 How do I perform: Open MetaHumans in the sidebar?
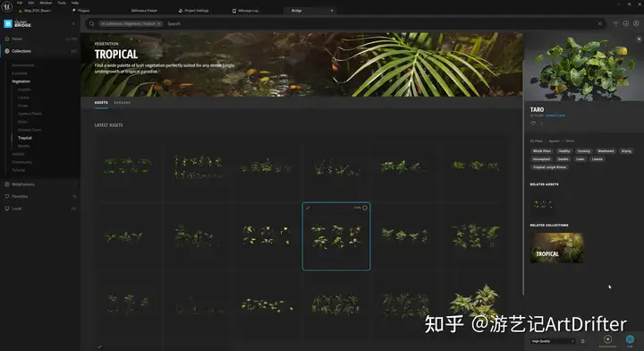40,184
